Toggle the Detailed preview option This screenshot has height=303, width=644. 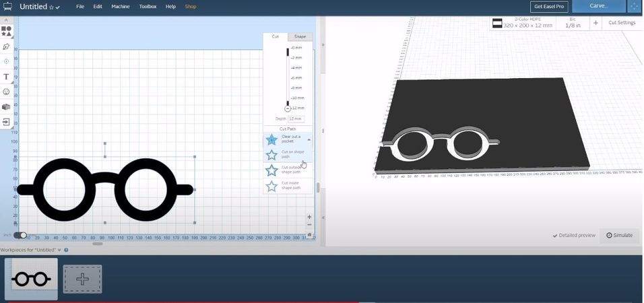coord(574,235)
